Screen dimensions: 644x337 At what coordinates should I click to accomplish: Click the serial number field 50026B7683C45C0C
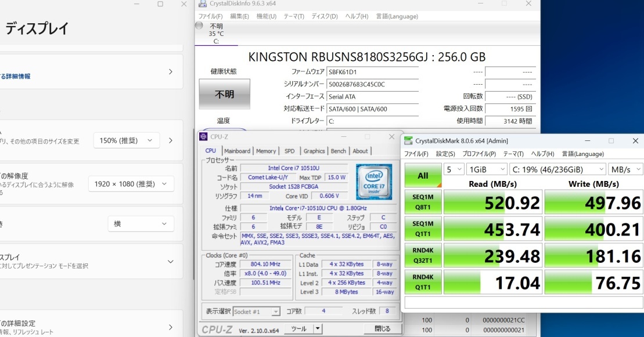372,84
